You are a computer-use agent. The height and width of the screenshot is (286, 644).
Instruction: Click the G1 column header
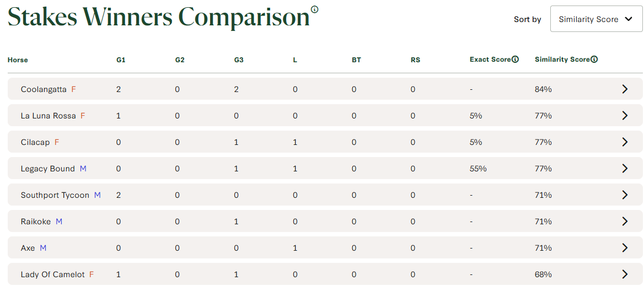(x=121, y=60)
